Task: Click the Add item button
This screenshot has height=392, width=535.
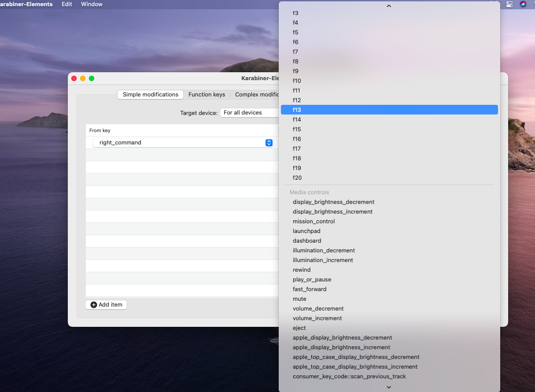Action: [106, 305]
